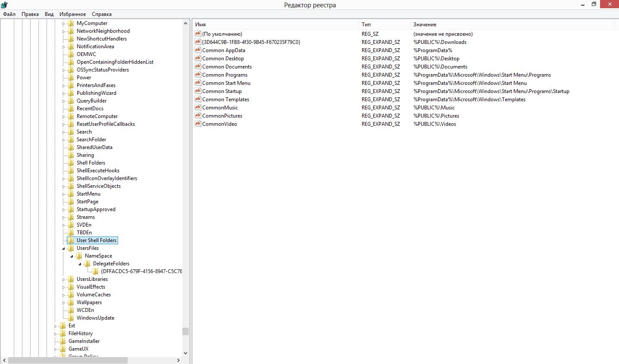619x364 pixels.
Task: Click the icon of the Common Startup value
Action: pos(198,91)
